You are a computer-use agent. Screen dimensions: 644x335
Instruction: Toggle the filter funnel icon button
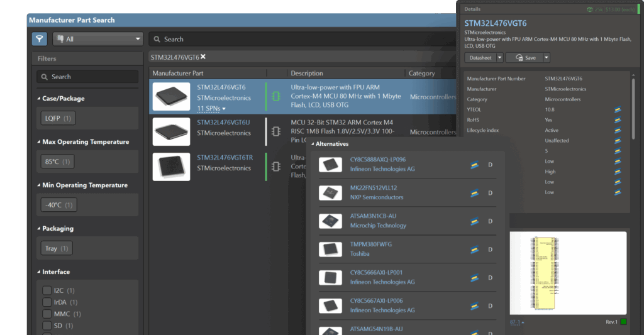coord(40,39)
